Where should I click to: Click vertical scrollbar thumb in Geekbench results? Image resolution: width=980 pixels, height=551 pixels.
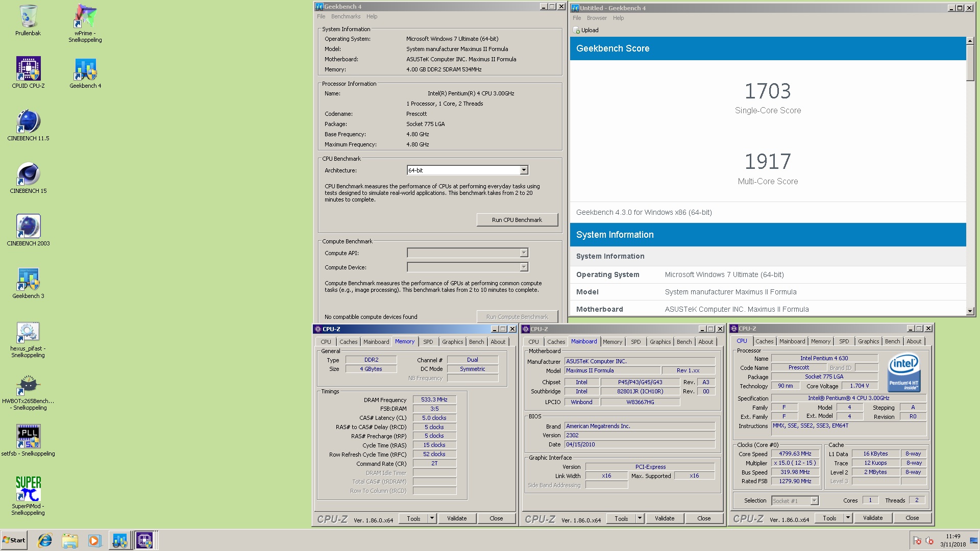click(x=970, y=63)
